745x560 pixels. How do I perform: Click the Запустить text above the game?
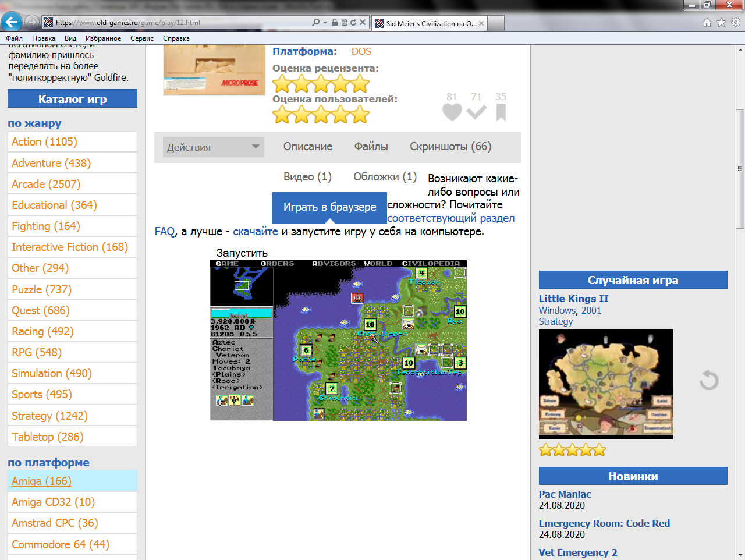point(242,253)
